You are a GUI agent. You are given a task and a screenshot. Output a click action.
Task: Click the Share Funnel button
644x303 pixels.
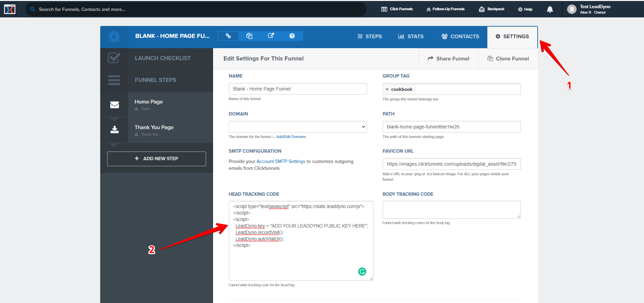coord(448,59)
